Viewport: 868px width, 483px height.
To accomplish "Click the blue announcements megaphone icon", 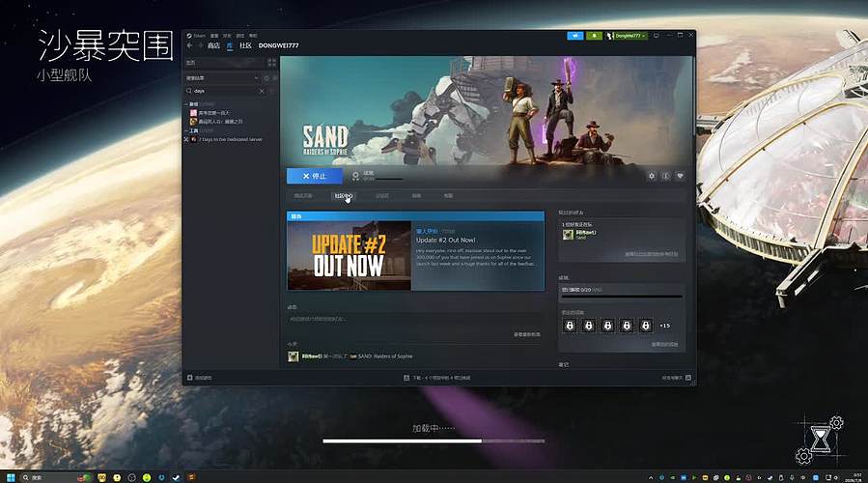I will (x=575, y=36).
